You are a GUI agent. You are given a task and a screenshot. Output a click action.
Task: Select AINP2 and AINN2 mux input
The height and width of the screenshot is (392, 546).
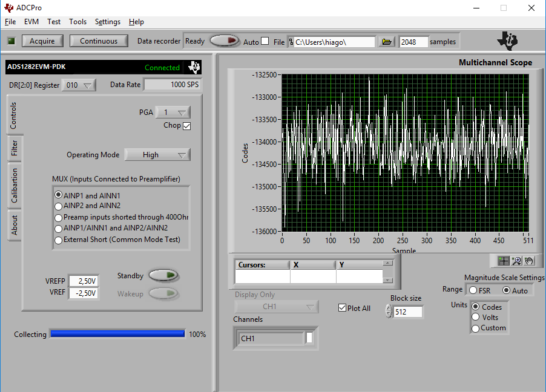point(59,206)
